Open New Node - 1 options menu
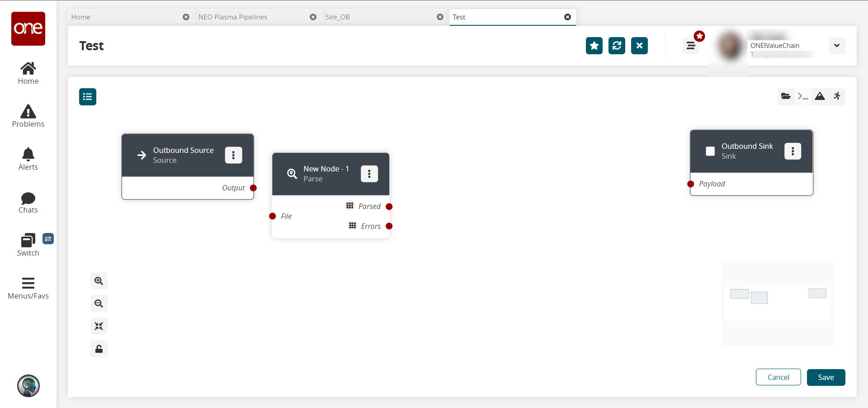The width and height of the screenshot is (868, 408). pos(369,174)
